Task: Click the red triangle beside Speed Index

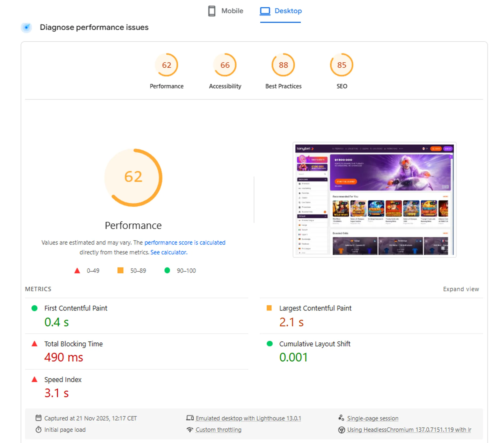Action: tap(34, 380)
